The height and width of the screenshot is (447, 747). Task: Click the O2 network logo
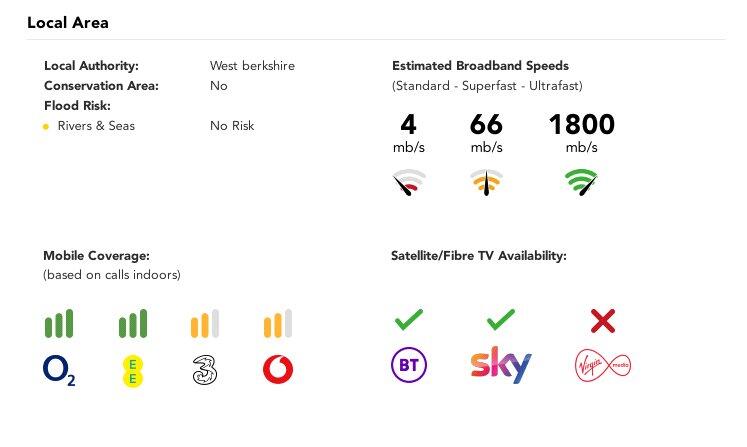pos(59,372)
